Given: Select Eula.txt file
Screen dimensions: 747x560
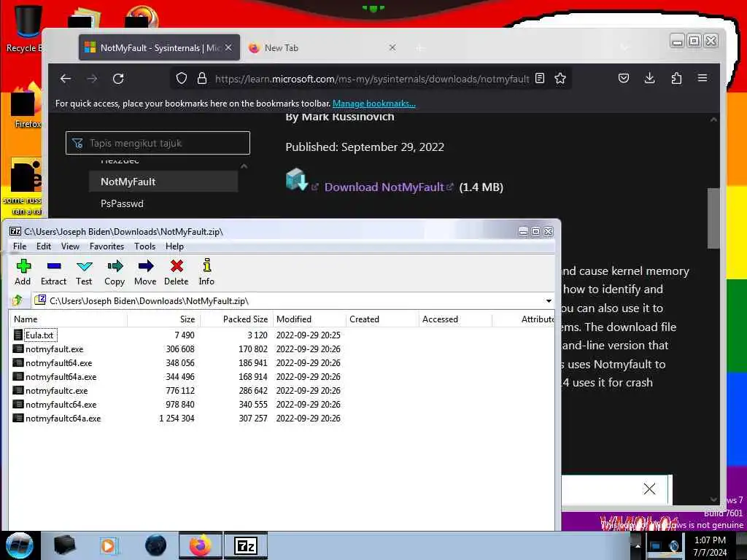Looking at the screenshot, I should (x=39, y=335).
